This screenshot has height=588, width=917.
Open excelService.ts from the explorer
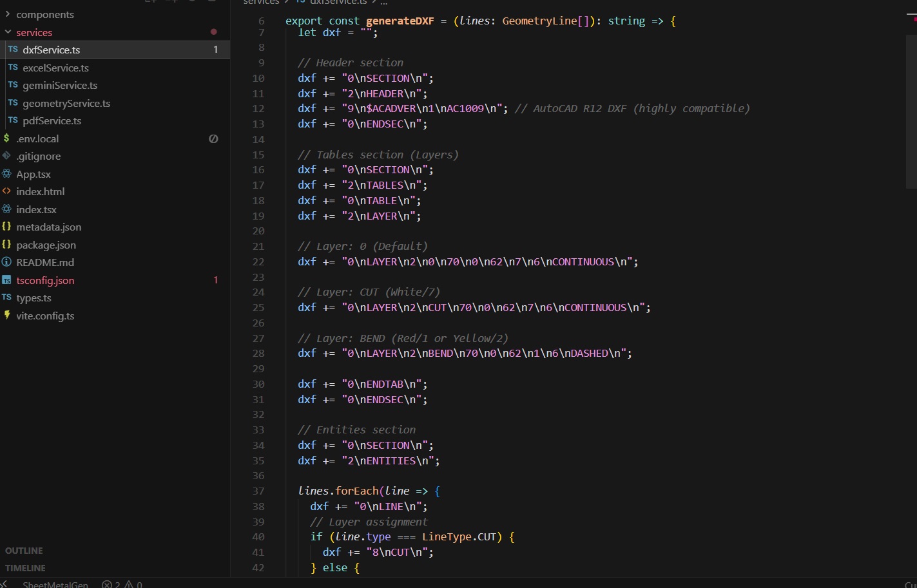click(x=55, y=68)
